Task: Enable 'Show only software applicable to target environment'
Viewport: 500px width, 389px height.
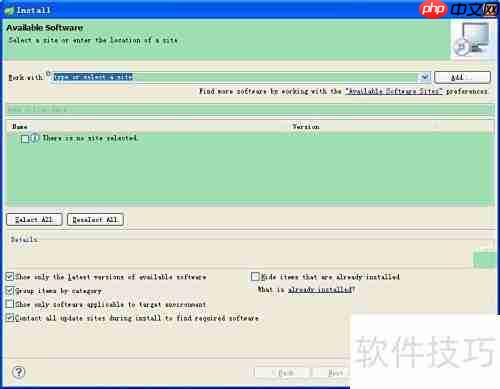Action: 10,304
